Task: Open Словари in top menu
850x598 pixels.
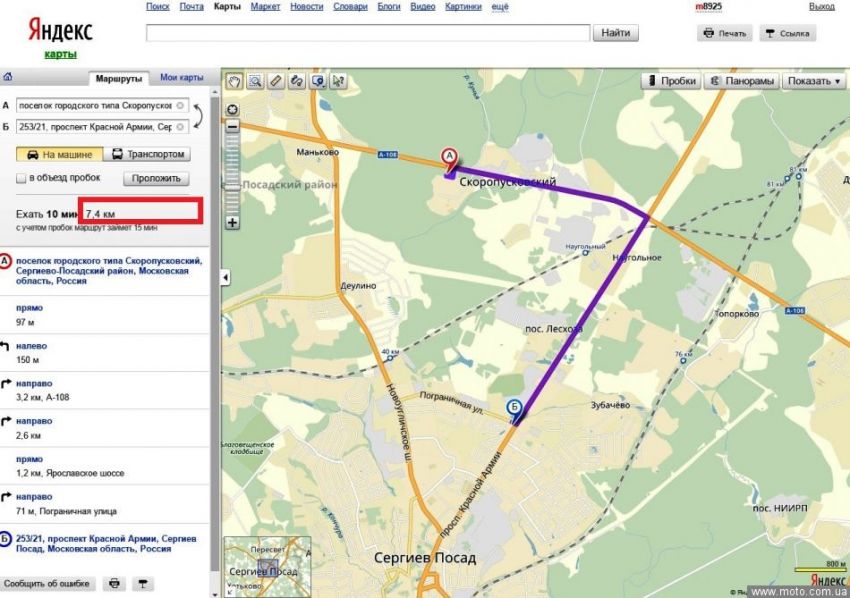Action: [350, 7]
